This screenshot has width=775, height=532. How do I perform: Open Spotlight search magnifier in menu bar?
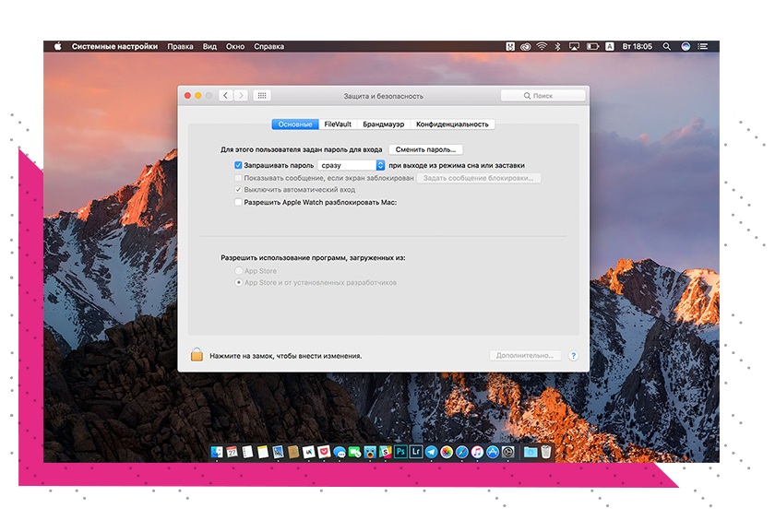coord(668,46)
